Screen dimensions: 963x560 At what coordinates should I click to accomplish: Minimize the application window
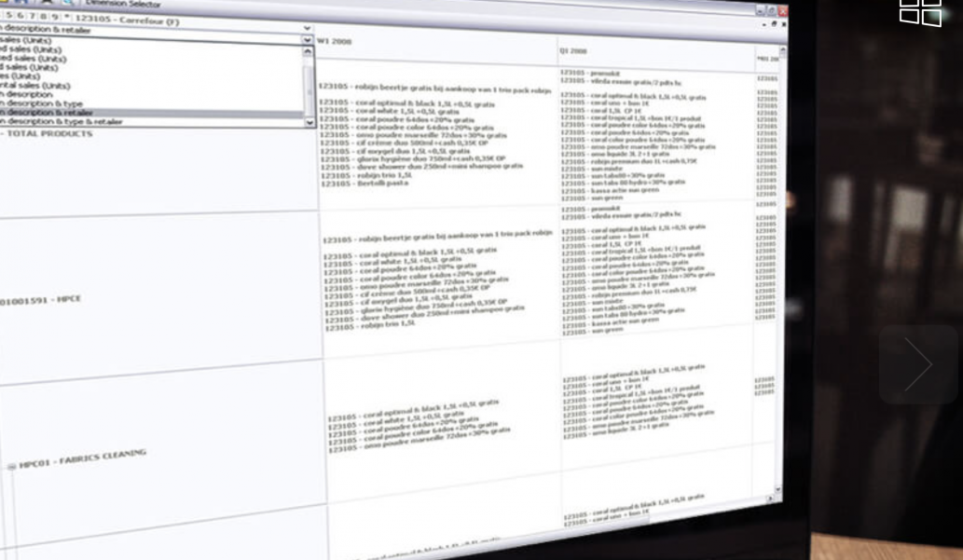(761, 10)
